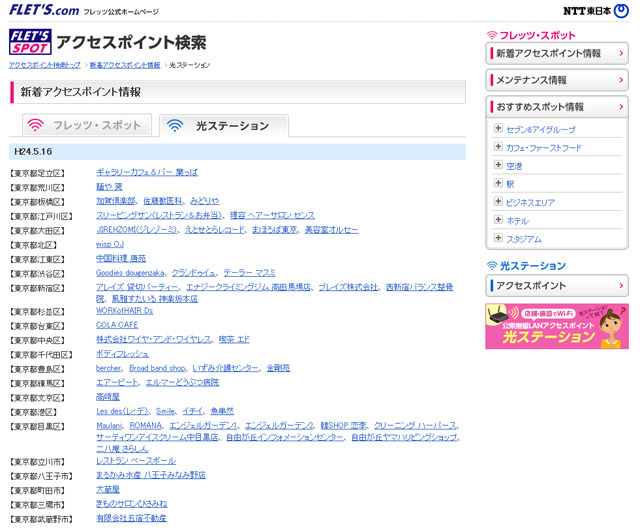Go to 新着アクセスポイント情報 breadcrumb link
This screenshot has height=530, width=640.
click(125, 65)
